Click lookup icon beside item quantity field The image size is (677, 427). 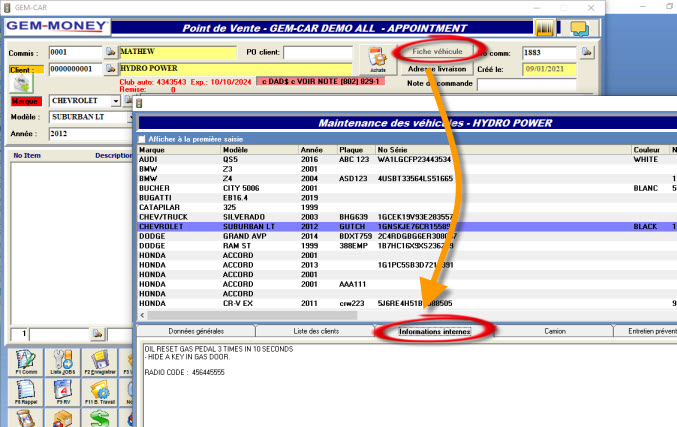pos(98,334)
